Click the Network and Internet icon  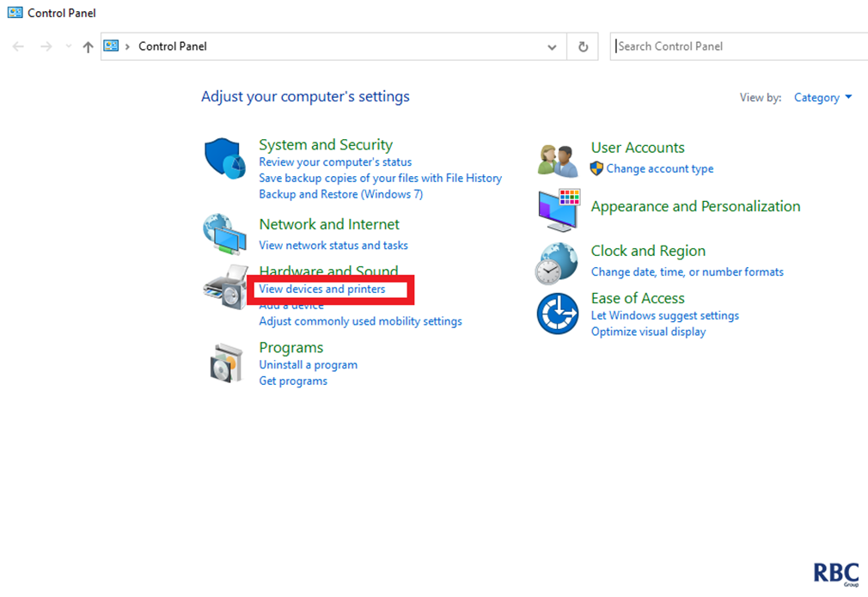click(x=224, y=234)
